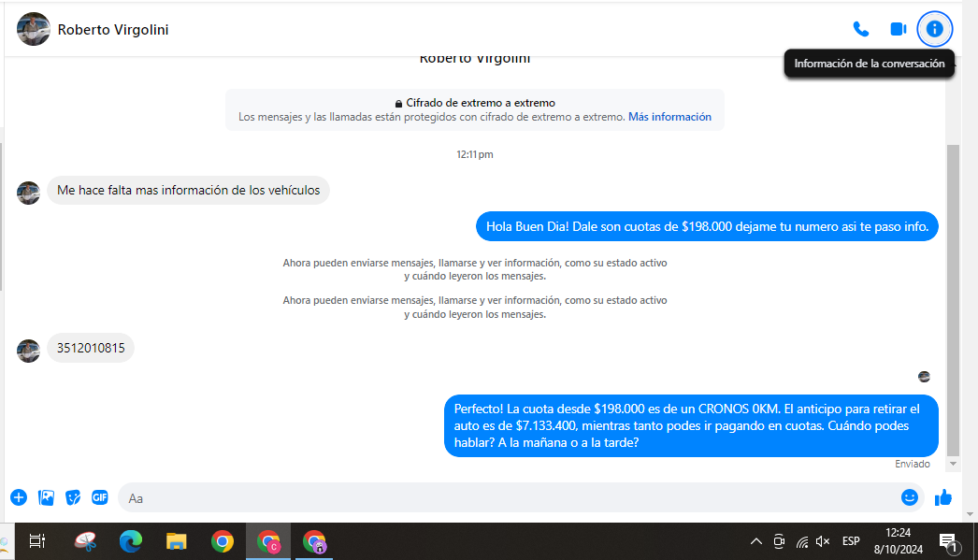
Task: Open the Wi-Fi network tray icon
Action: [x=802, y=542]
